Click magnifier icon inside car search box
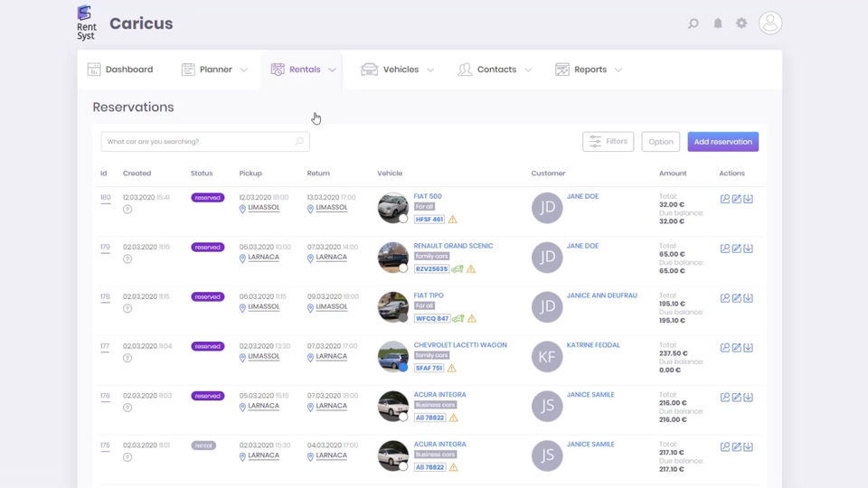The image size is (868, 488). point(299,141)
